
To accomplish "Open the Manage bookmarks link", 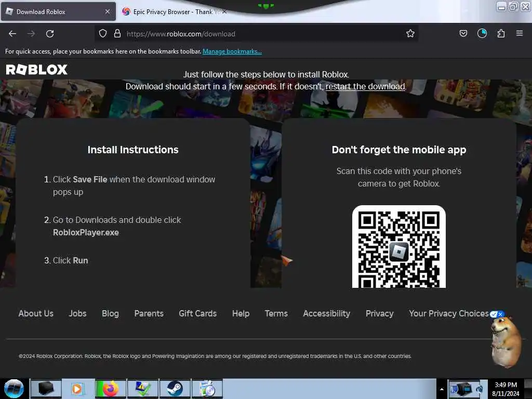I will (232, 51).
